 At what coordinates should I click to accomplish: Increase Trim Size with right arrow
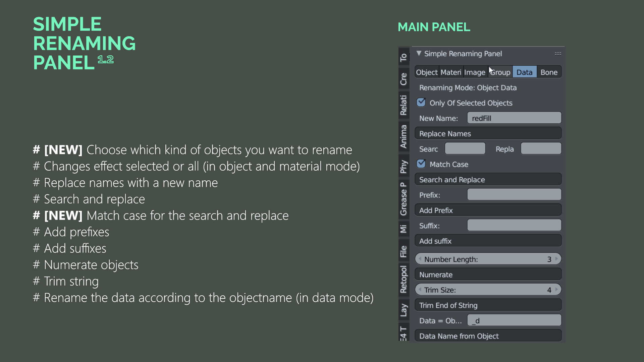click(556, 290)
